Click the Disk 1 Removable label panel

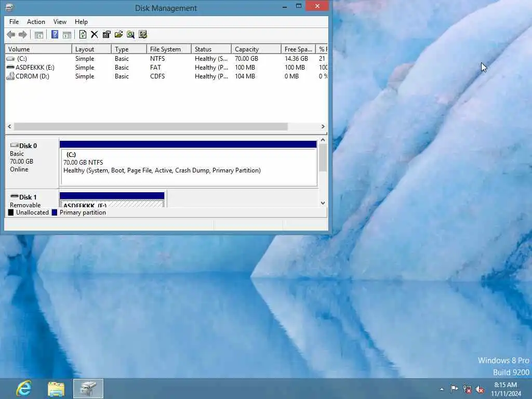pos(32,198)
